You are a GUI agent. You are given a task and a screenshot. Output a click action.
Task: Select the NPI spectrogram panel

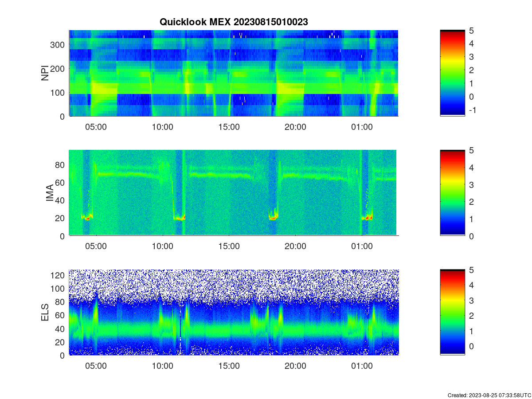234,73
